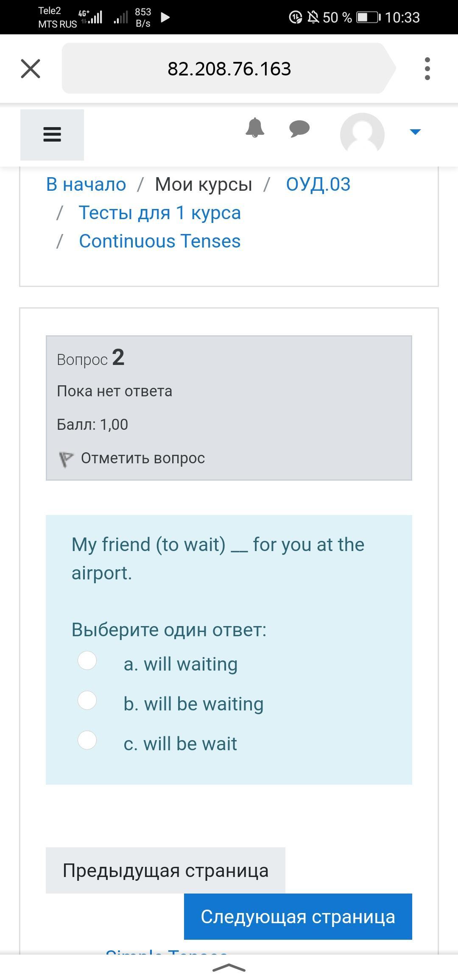
Task: Select answer c. will be wait
Action: click(87, 740)
